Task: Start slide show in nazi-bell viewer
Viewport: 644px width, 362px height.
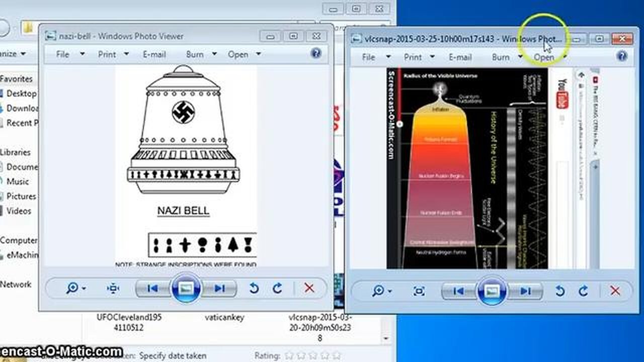Action: click(x=186, y=288)
